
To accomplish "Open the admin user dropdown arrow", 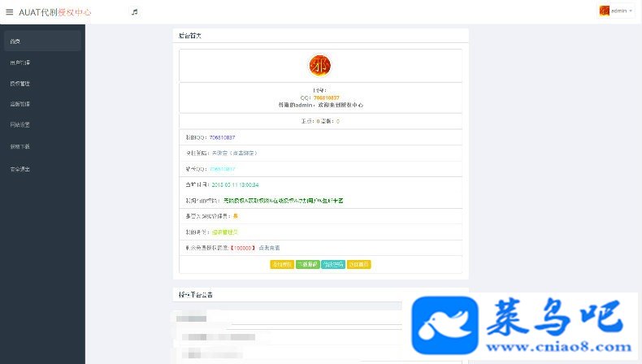I will tap(631, 11).
